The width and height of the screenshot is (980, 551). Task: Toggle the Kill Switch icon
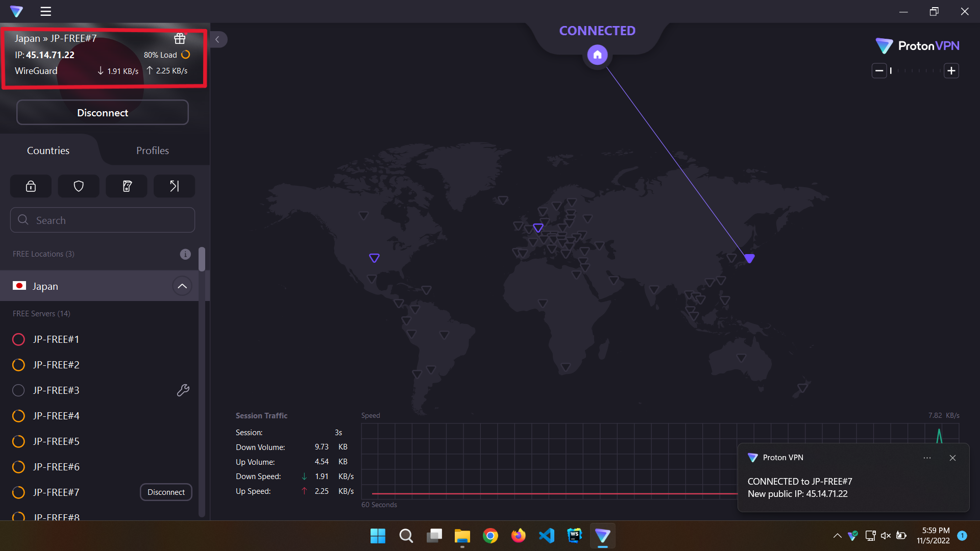[x=127, y=186]
